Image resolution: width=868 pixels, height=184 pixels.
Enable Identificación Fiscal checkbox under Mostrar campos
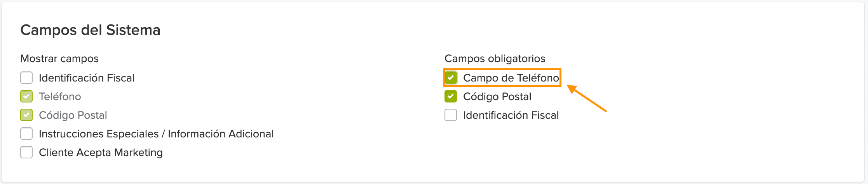[26, 78]
